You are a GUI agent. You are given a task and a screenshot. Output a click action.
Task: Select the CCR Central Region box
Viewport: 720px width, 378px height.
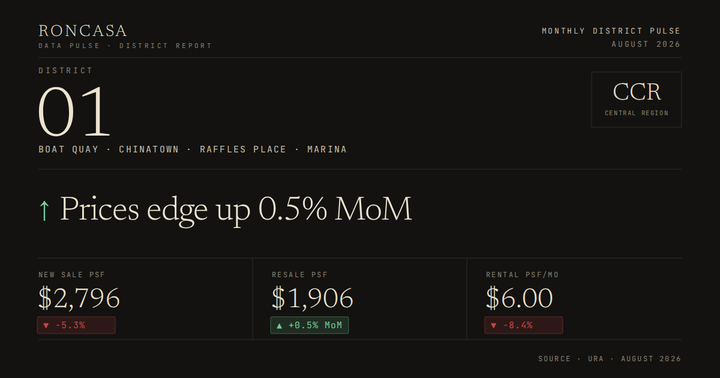[x=636, y=99]
